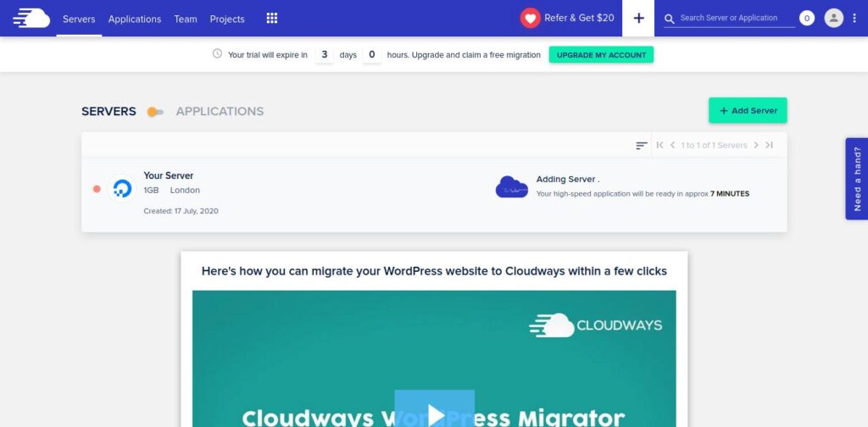Open the three-dot account menu
868x427 pixels.
coord(854,19)
